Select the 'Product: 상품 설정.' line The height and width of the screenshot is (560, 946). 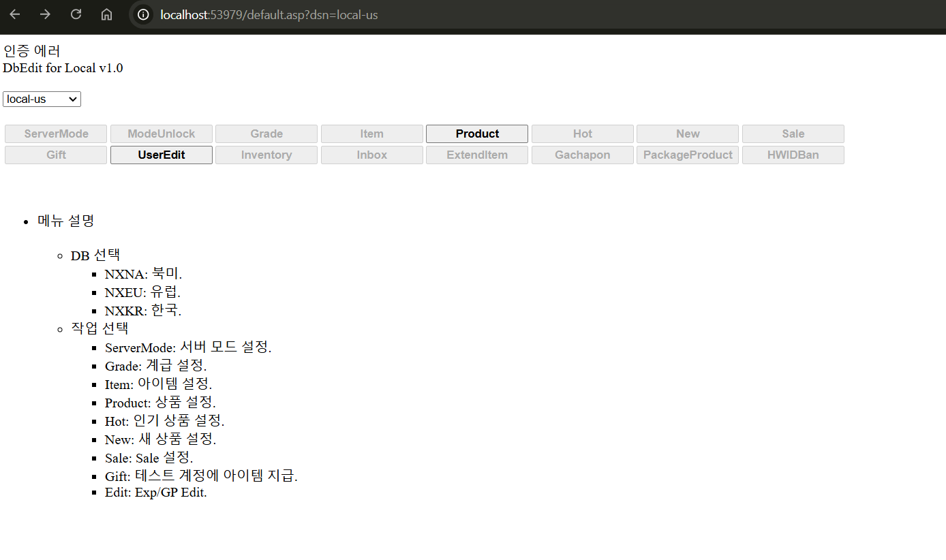(x=160, y=403)
